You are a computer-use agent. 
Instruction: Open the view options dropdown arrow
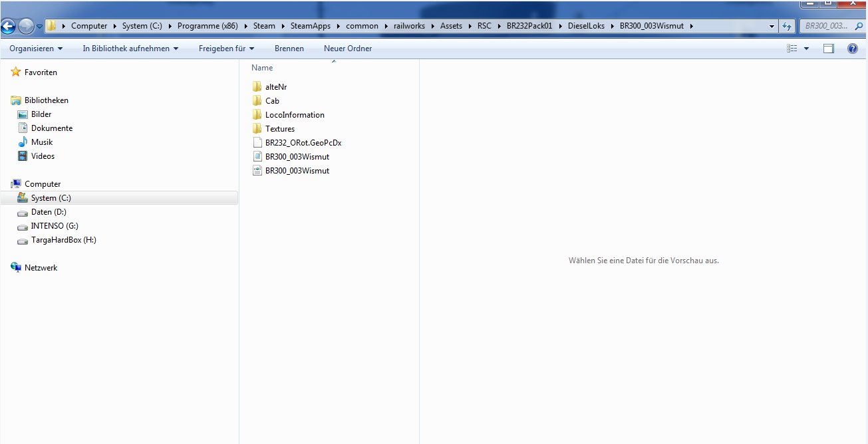807,49
